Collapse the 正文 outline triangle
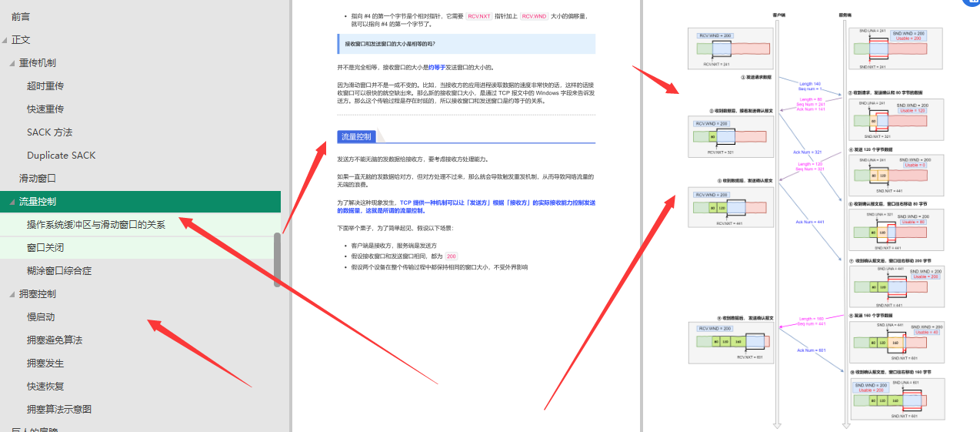 pyautogui.click(x=5, y=40)
